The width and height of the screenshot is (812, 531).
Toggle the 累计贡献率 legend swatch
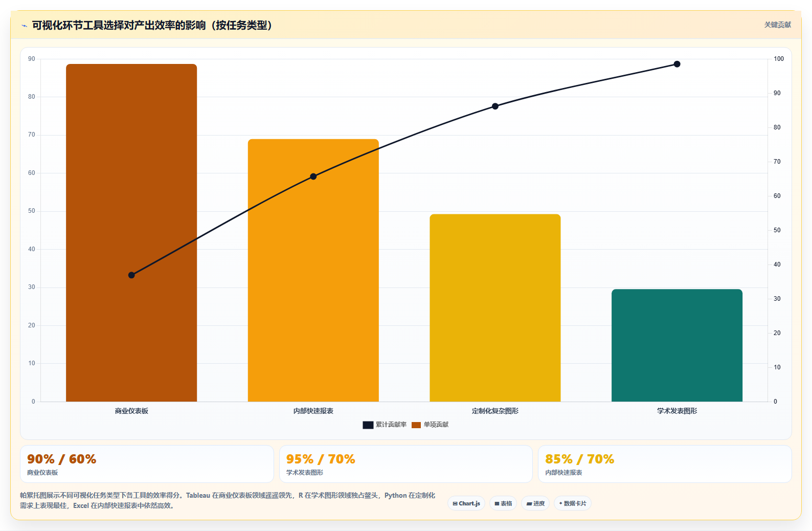click(x=368, y=425)
